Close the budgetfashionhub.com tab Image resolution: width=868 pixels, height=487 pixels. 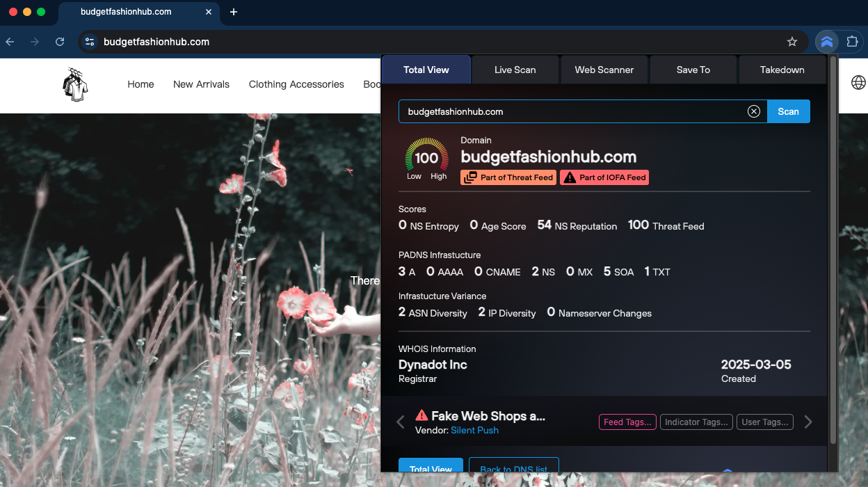pos(208,12)
